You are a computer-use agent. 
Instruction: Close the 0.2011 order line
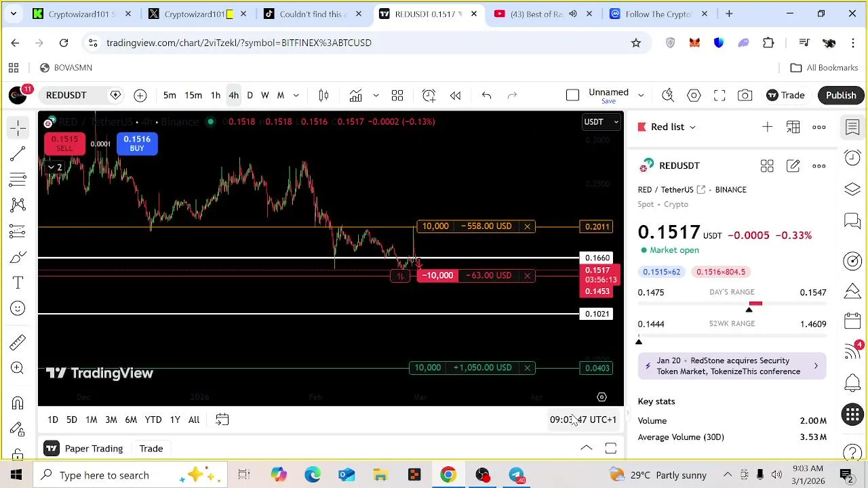click(x=527, y=226)
